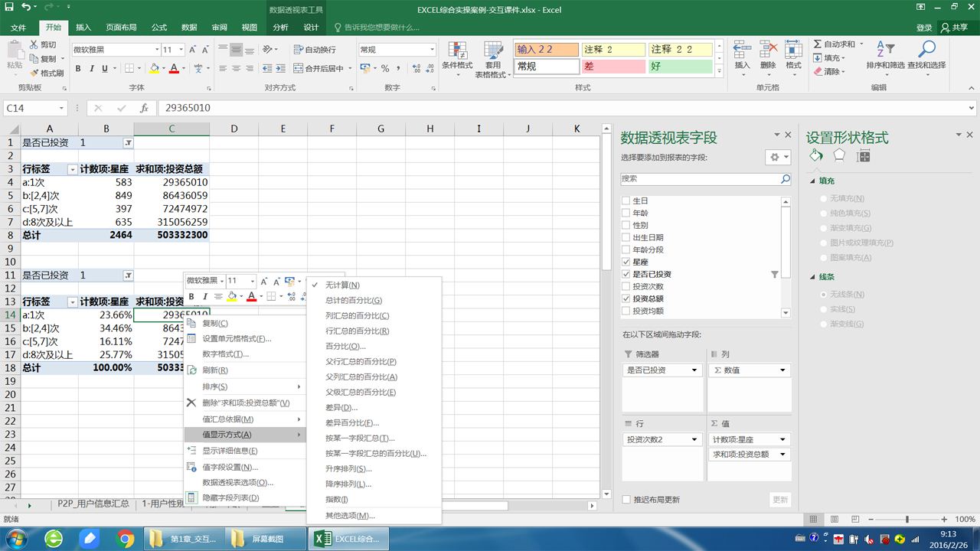Select 值字段设置(N)... in context menu
980x551 pixels.
click(x=230, y=467)
